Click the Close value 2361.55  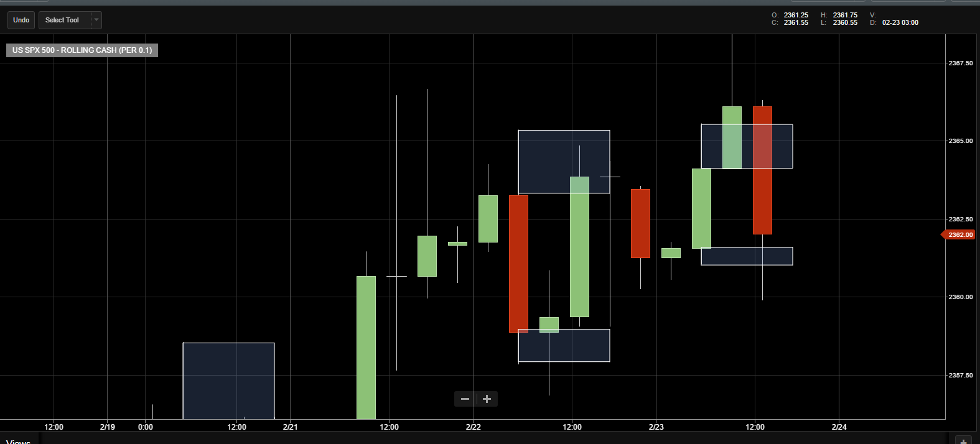pos(796,22)
